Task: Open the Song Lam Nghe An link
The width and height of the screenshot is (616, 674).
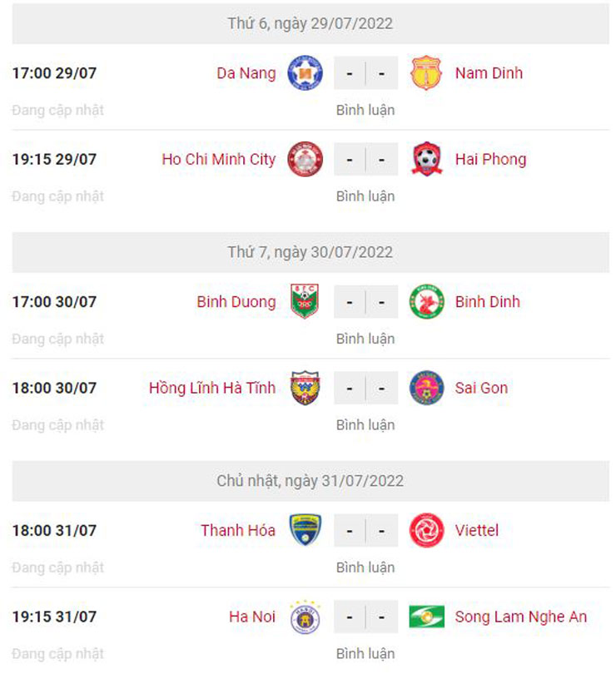Action: tap(520, 617)
